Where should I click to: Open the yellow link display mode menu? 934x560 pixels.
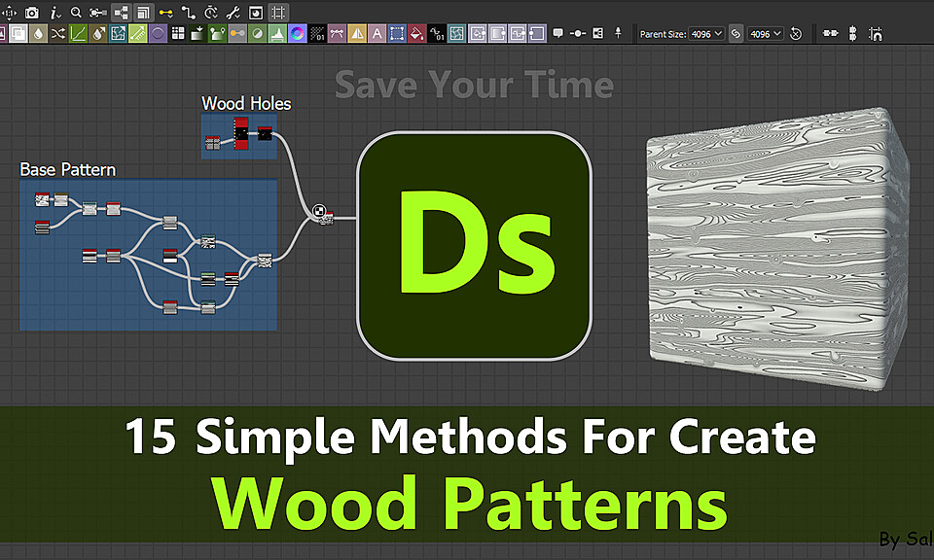165,12
